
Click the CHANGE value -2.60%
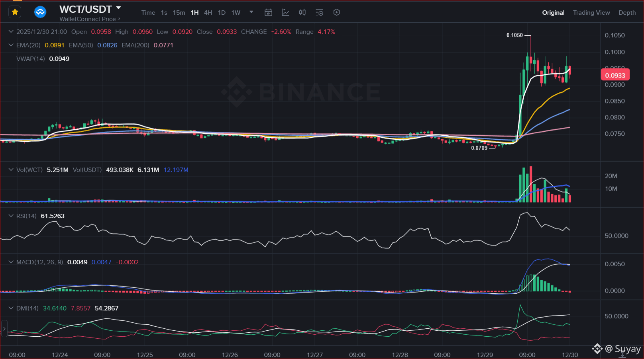[281, 31]
